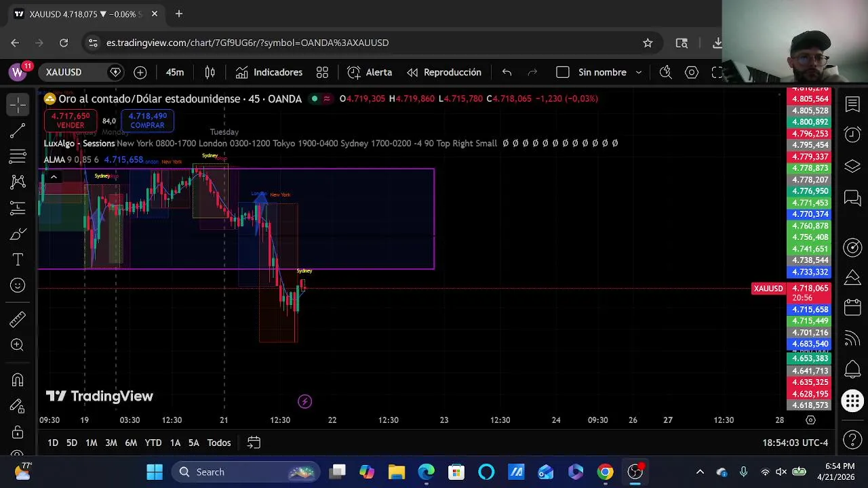Open the chats panel icon
The height and width of the screenshot is (488, 868).
point(852,198)
